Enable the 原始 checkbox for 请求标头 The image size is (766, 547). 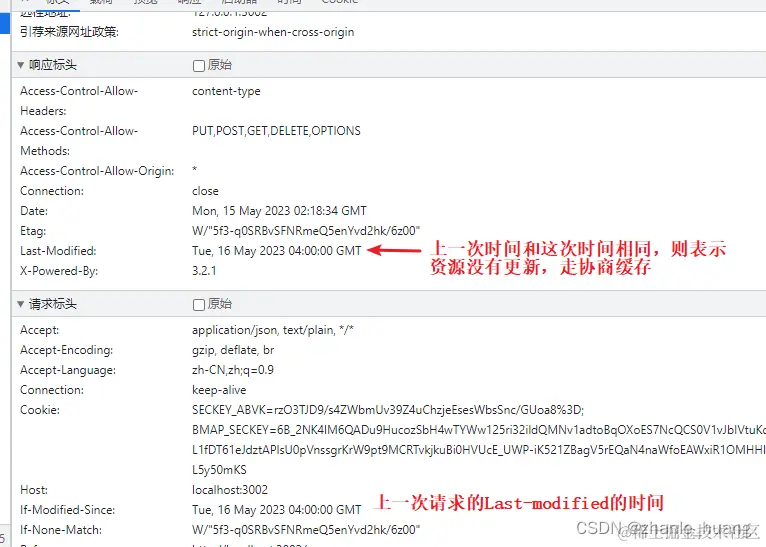pyautogui.click(x=198, y=305)
